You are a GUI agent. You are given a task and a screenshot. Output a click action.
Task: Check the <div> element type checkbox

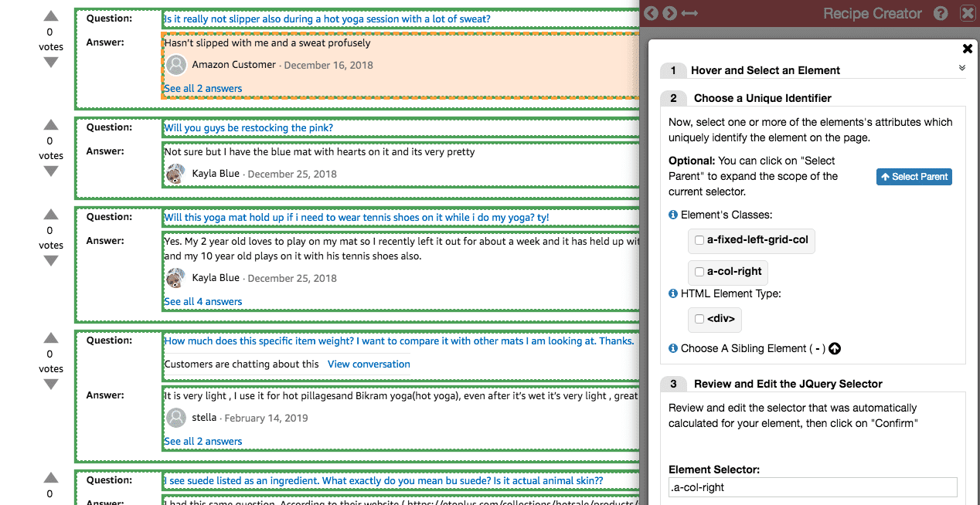(699, 319)
